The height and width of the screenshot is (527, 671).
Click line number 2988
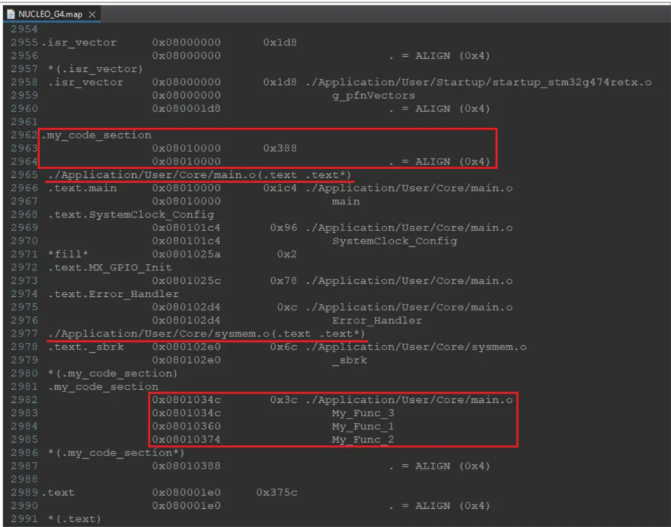coord(24,479)
